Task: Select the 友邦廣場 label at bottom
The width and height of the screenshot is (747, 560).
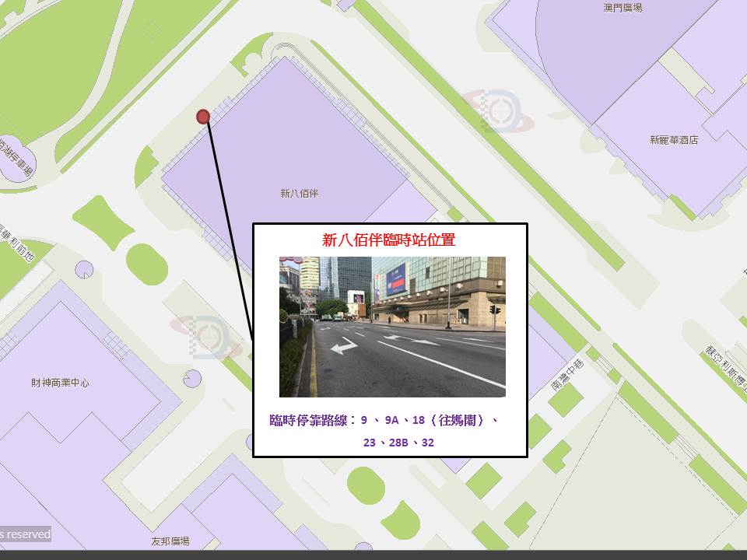Action: click(170, 541)
